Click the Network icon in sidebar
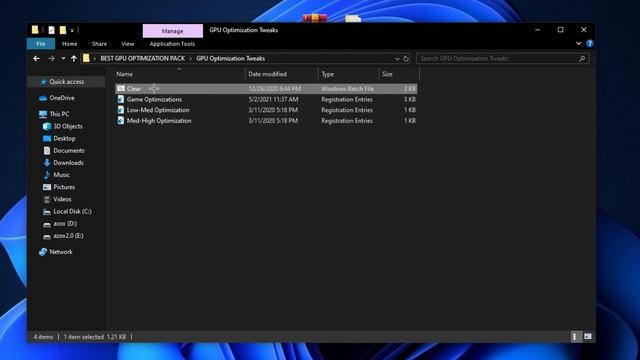The height and width of the screenshot is (360, 640). point(43,252)
